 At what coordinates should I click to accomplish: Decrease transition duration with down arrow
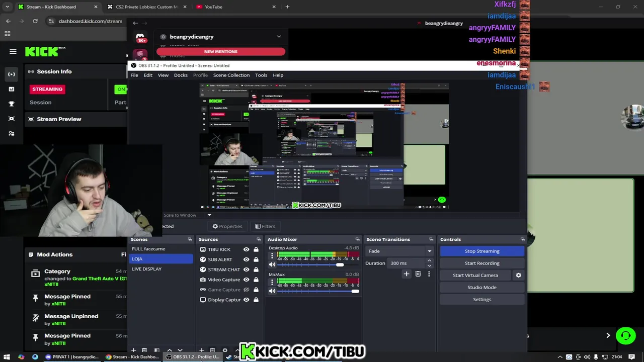tap(429, 265)
